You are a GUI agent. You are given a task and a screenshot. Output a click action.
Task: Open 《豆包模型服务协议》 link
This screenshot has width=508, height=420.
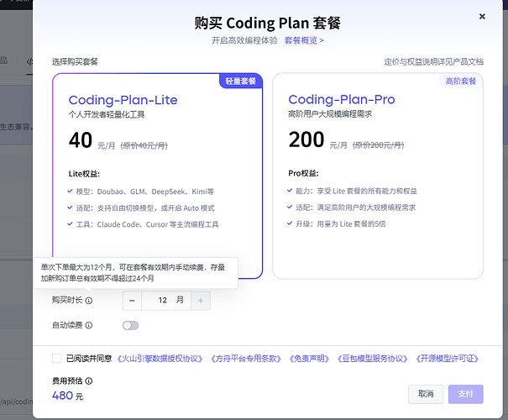coord(372,359)
